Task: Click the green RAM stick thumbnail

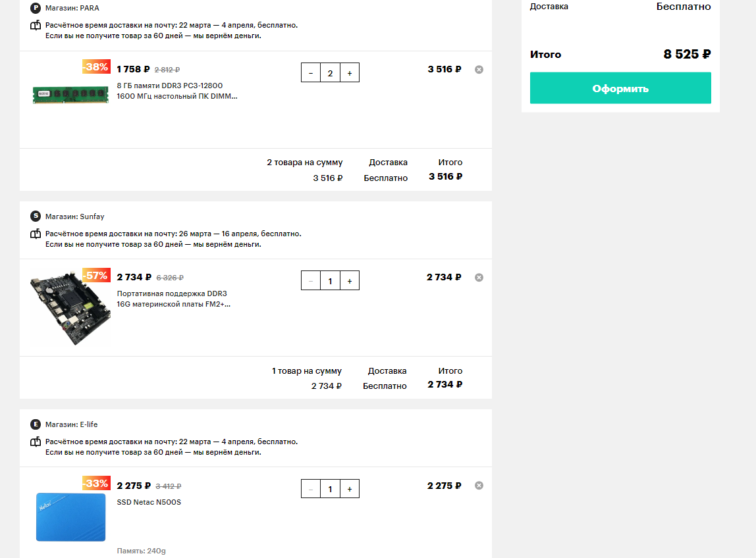Action: click(x=70, y=95)
